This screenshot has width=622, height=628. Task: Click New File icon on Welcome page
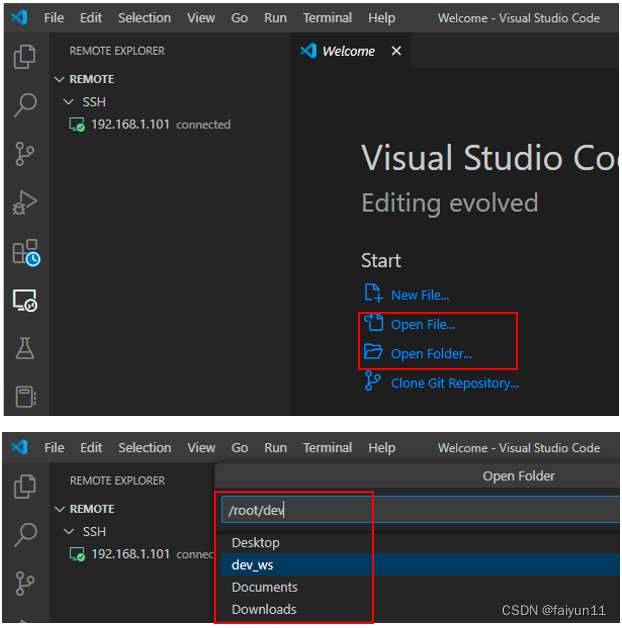click(373, 292)
